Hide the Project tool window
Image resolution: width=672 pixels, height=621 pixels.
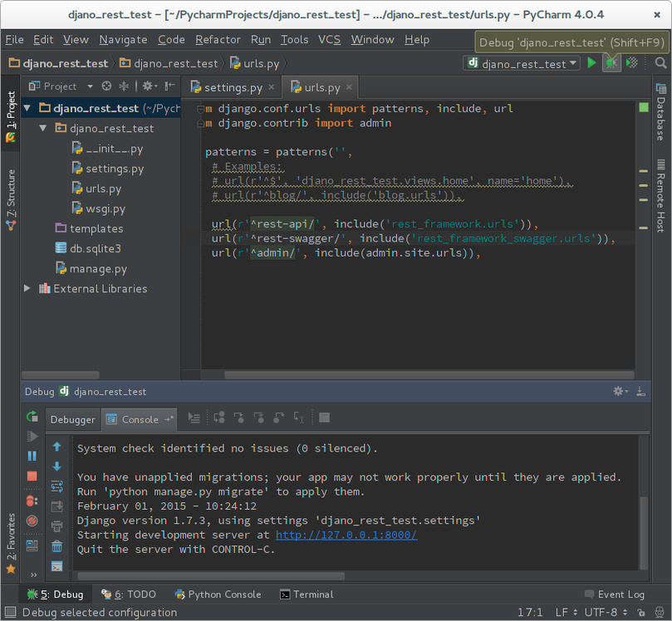pyautogui.click(x=169, y=86)
